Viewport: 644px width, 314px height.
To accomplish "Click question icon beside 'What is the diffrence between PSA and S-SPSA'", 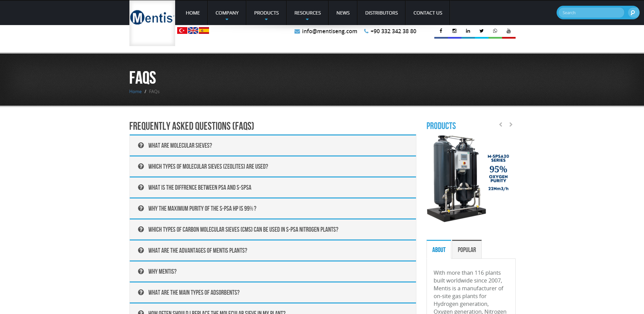I will pyautogui.click(x=141, y=187).
